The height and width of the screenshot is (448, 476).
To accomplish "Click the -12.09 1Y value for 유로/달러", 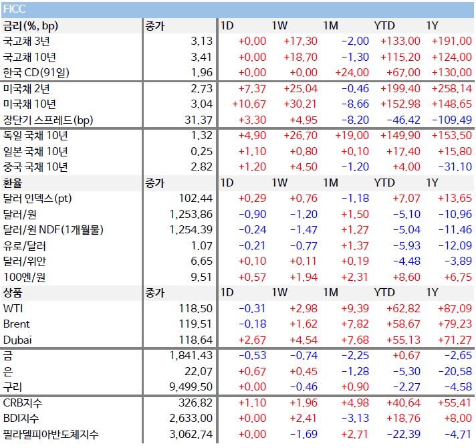I will click(x=455, y=245).
